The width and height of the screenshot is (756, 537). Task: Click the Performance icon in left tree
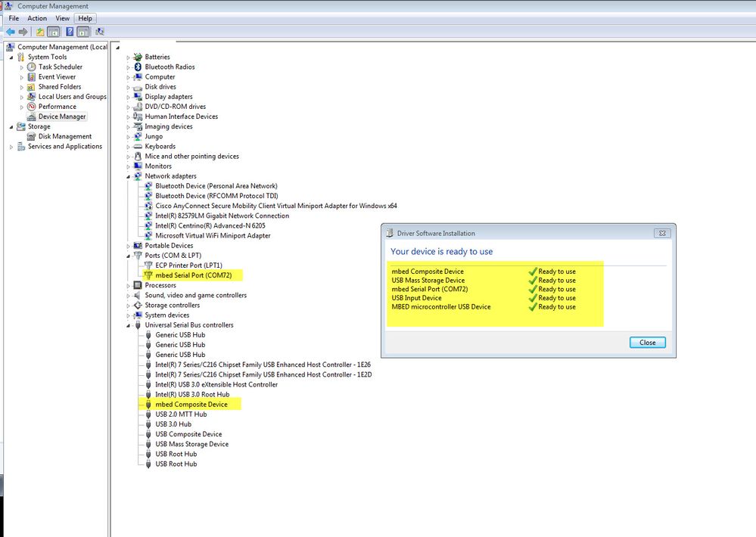pyautogui.click(x=31, y=107)
